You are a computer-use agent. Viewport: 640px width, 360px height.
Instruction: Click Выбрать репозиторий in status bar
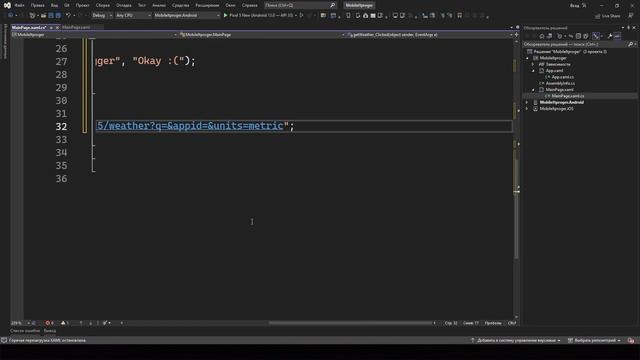[594, 340]
